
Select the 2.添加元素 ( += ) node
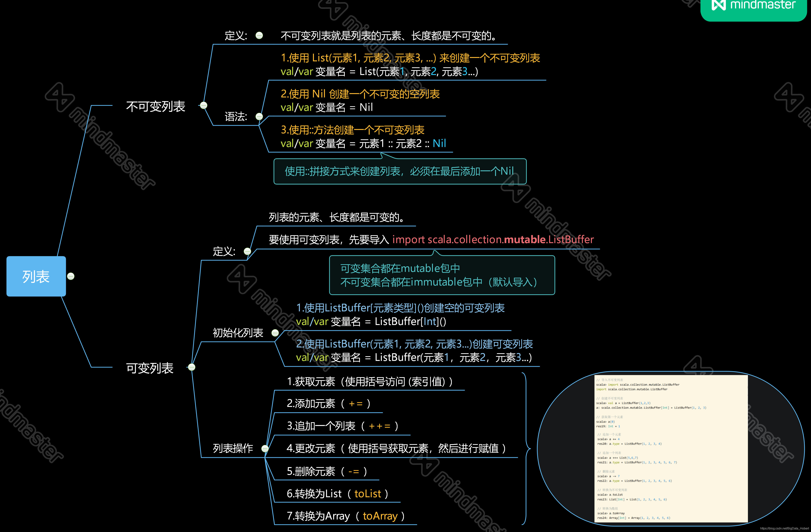tap(328, 404)
